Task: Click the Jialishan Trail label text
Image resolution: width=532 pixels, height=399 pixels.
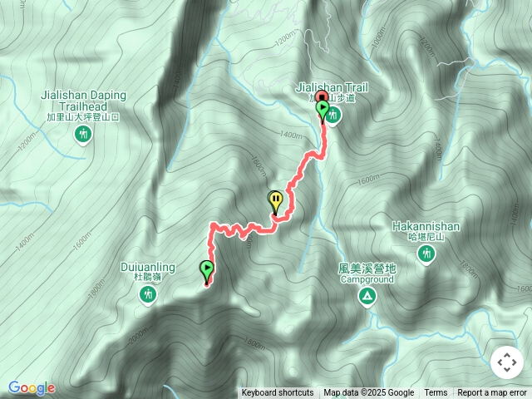Action: [332, 87]
